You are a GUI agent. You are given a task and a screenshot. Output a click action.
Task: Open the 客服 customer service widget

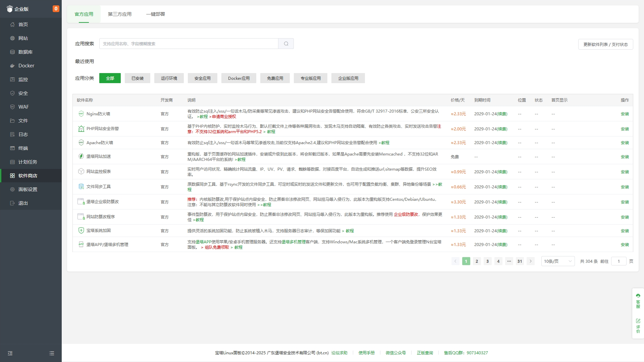coord(638,301)
